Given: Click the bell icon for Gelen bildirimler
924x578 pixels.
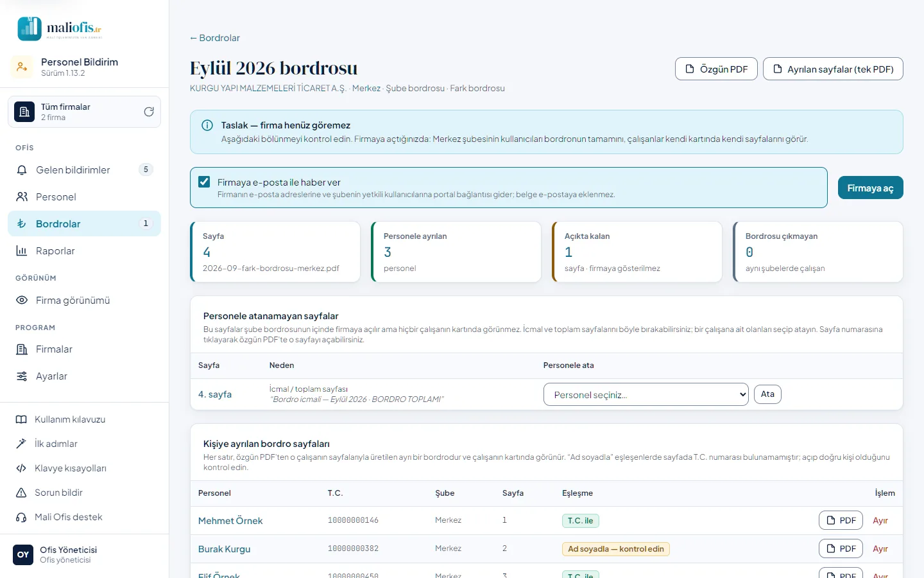Looking at the screenshot, I should pos(22,170).
